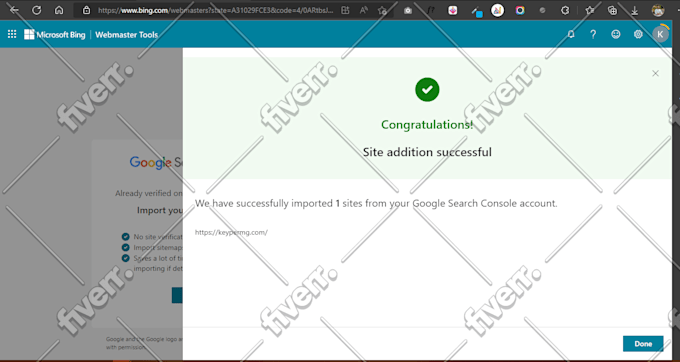Open the Help question mark
The image size is (680, 362).
593,35
